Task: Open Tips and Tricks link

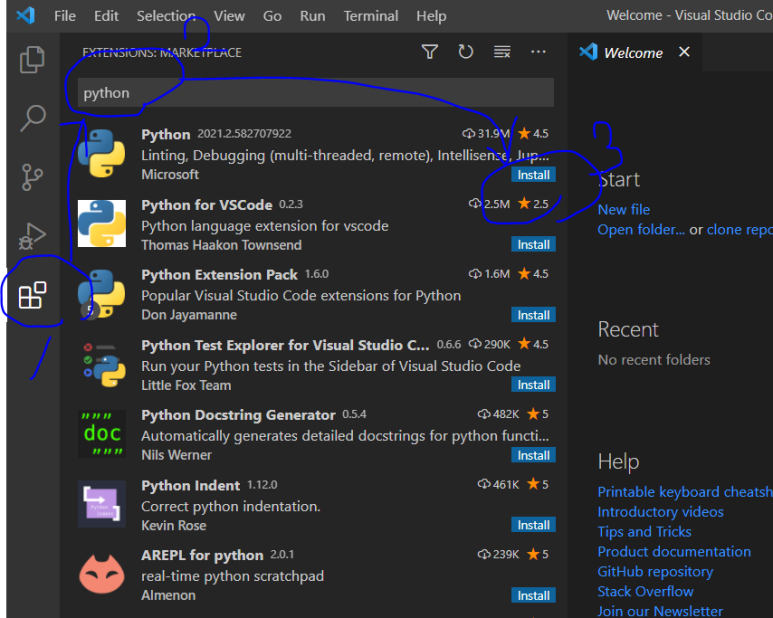Action: 644,532
